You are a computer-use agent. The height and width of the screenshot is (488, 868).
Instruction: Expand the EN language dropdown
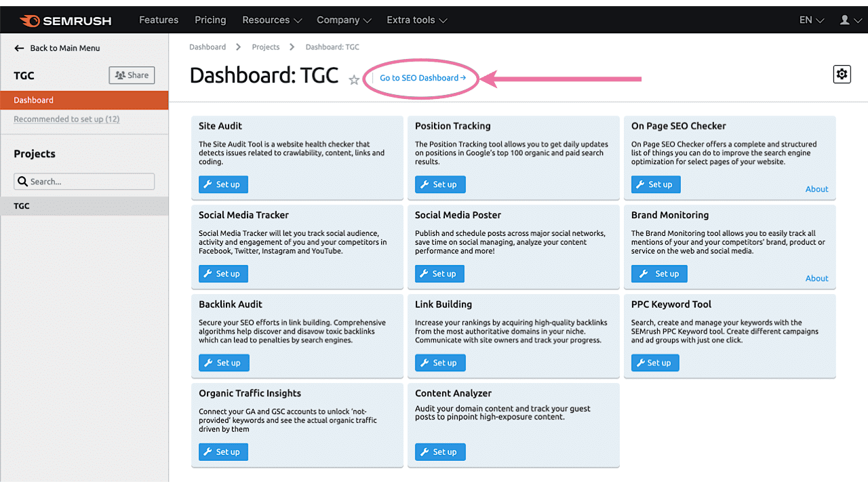click(810, 20)
